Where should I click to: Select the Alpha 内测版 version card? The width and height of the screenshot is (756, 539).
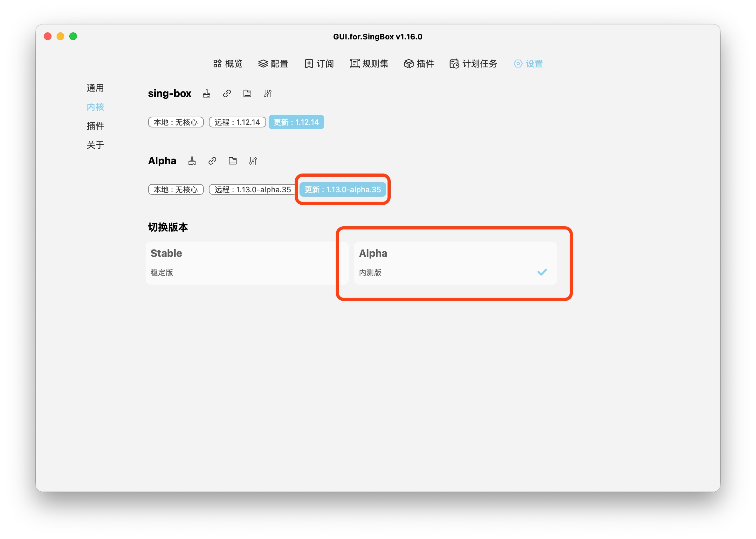(455, 263)
